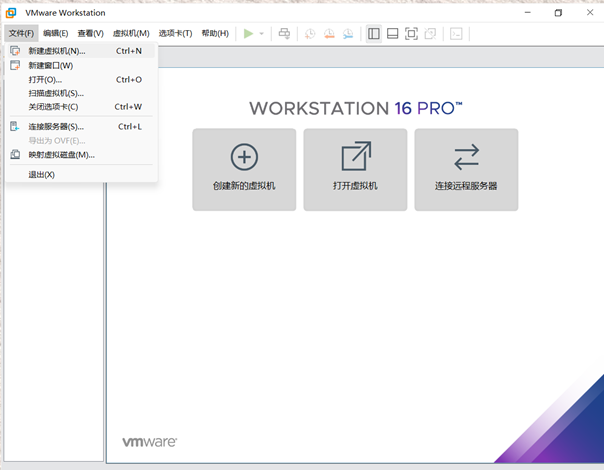Screen dimensions: 604x470
Task: Open the 查看(V) menu
Action: (x=91, y=34)
